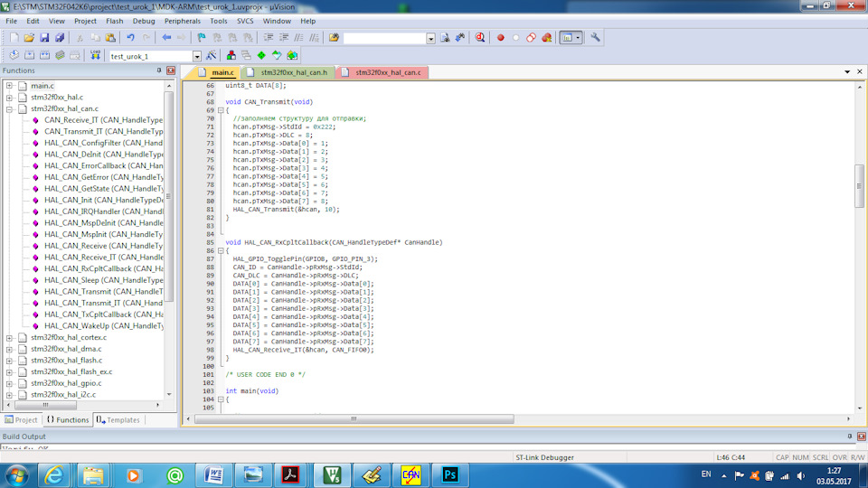Open the test_urok_1 target dropdown
This screenshot has height=488, width=868.
(x=198, y=56)
